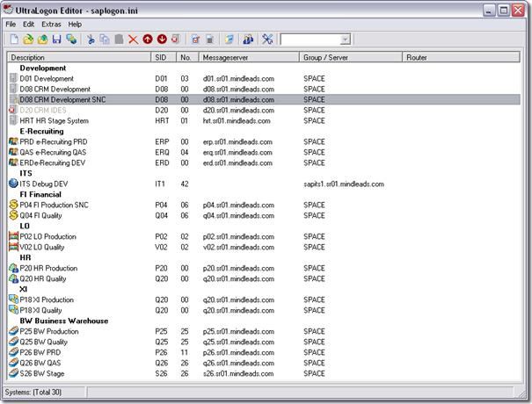Click the Save floppy disk icon

click(56, 40)
